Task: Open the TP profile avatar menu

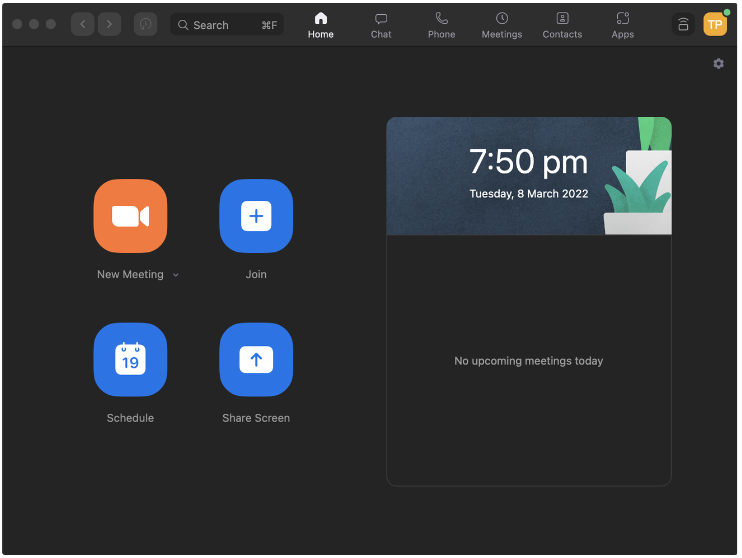Action: pyautogui.click(x=715, y=24)
